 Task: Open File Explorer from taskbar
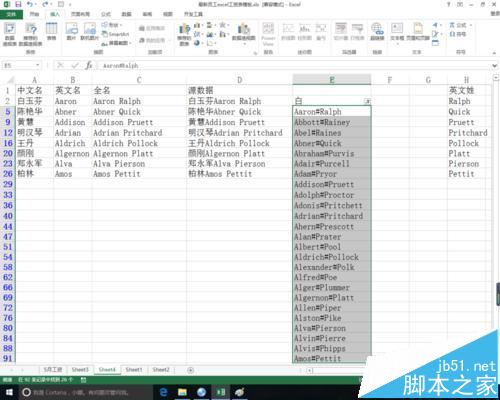182,392
